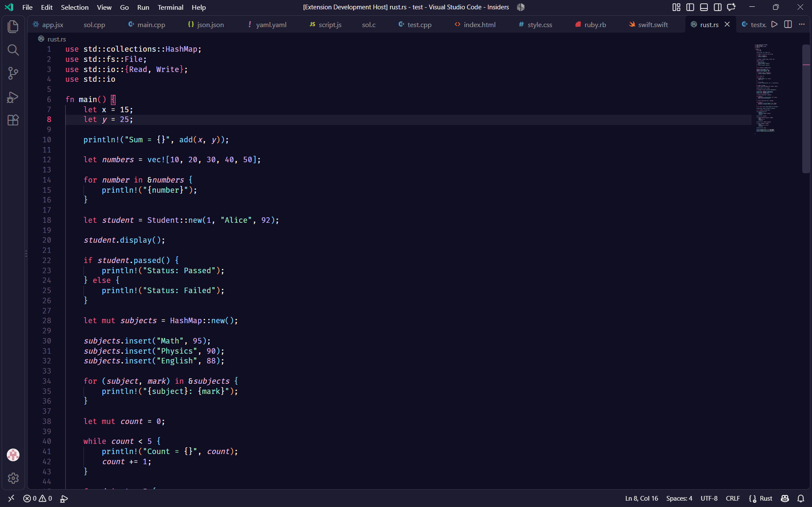Image resolution: width=812 pixels, height=507 pixels.
Task: Open the Search view icon
Action: tap(13, 50)
